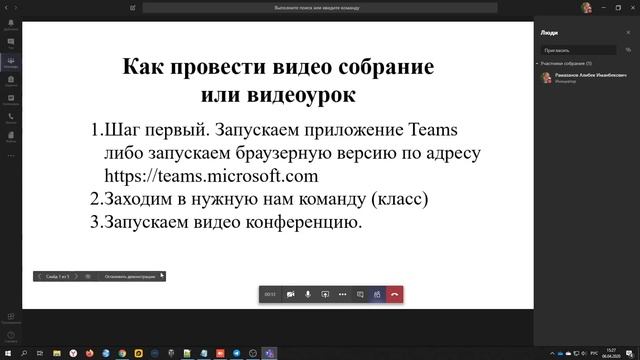Close the People panel
640x360 pixels.
(628, 32)
